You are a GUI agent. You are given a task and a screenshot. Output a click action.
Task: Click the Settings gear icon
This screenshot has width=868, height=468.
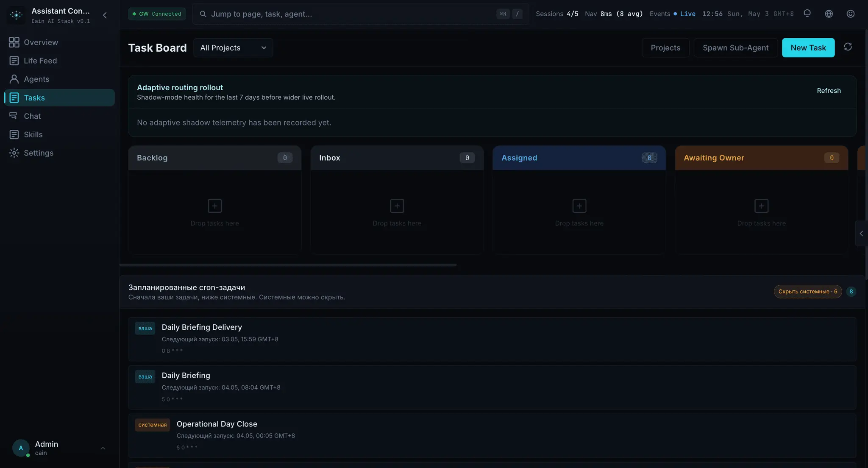[x=14, y=153]
